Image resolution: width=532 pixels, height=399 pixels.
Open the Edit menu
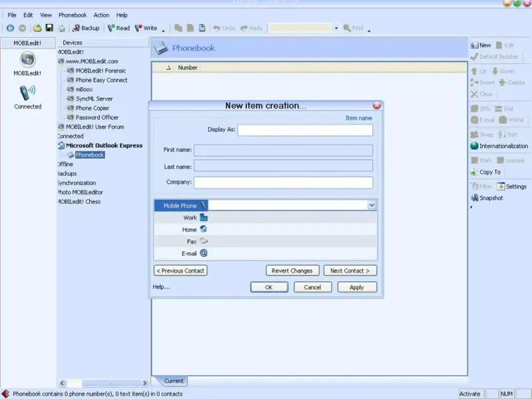[x=28, y=15]
